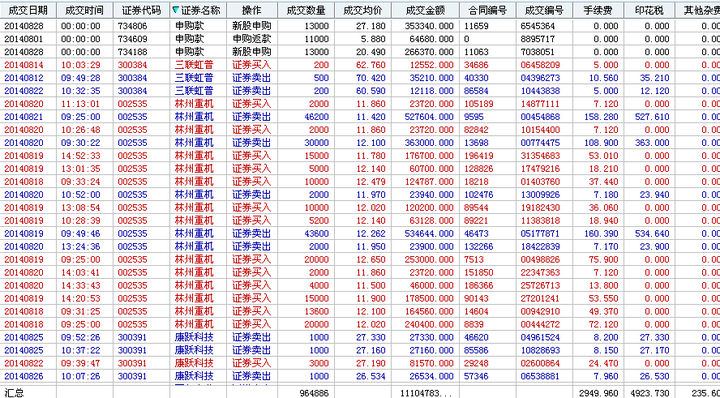Sort by 印花税 column header
The image size is (720, 398).
649,10
